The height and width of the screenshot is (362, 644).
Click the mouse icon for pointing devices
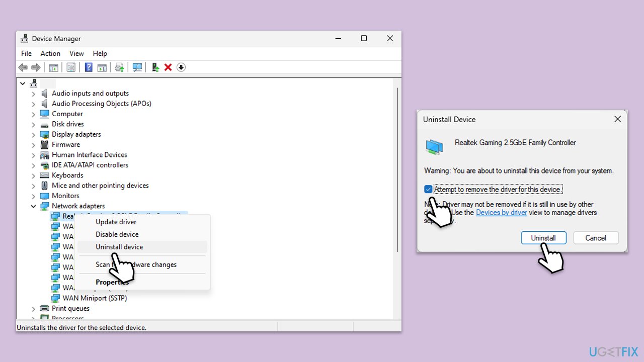tap(44, 186)
